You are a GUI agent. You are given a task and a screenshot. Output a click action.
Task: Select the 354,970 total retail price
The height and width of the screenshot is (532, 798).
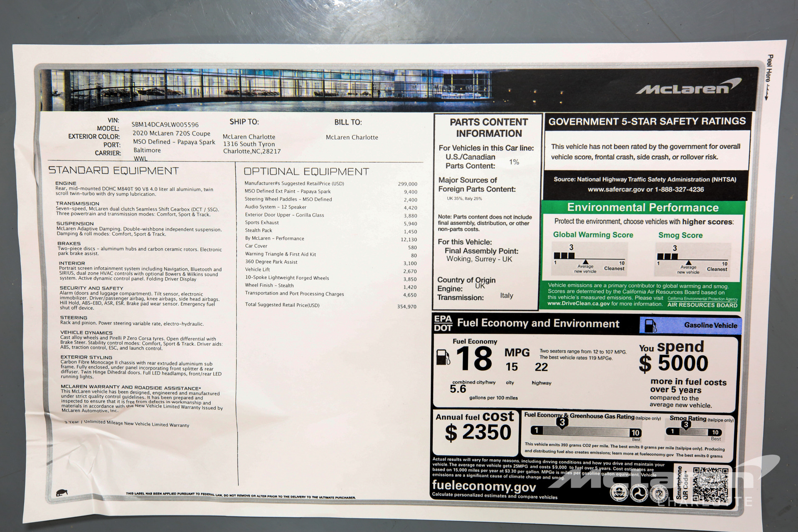(406, 307)
